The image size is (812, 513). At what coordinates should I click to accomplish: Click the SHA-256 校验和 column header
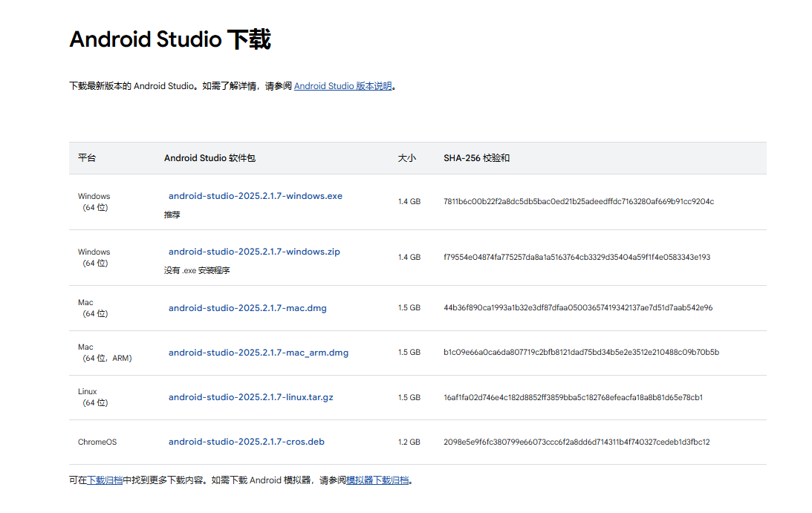point(476,158)
